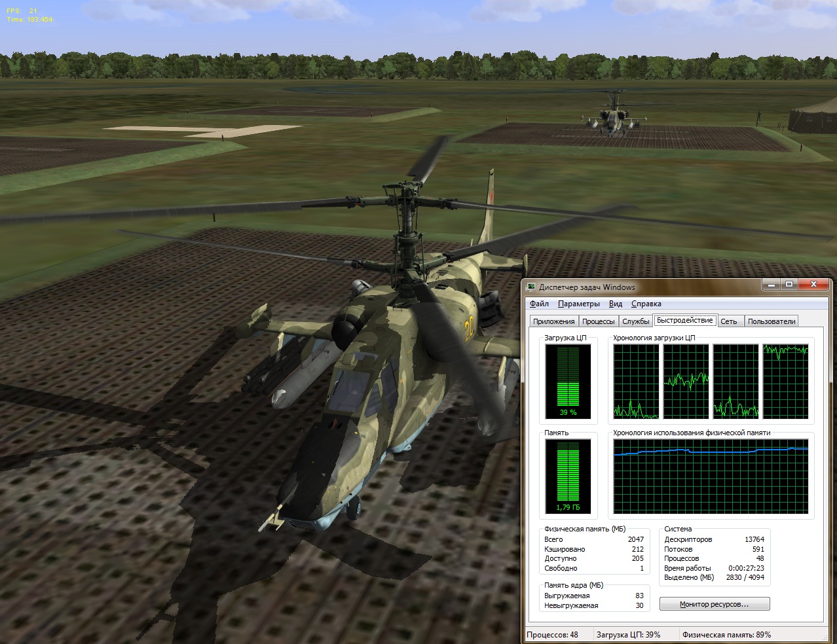The height and width of the screenshot is (644, 837).
Task: Click the Выгружаемая value 83
Action: (639, 596)
